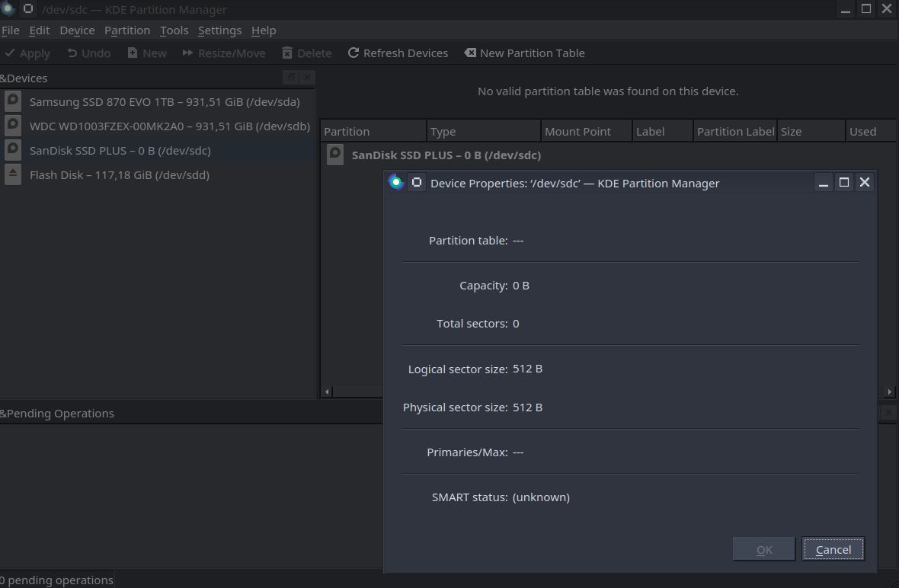Click the SanDisk drive icon in Devices panel

tap(13, 150)
